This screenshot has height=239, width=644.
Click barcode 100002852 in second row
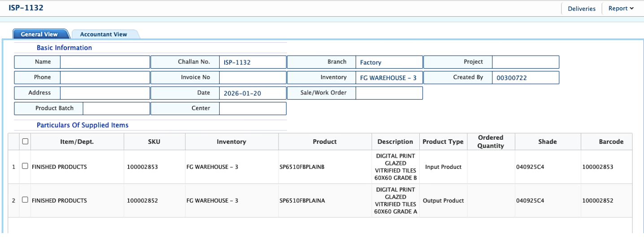click(x=597, y=201)
